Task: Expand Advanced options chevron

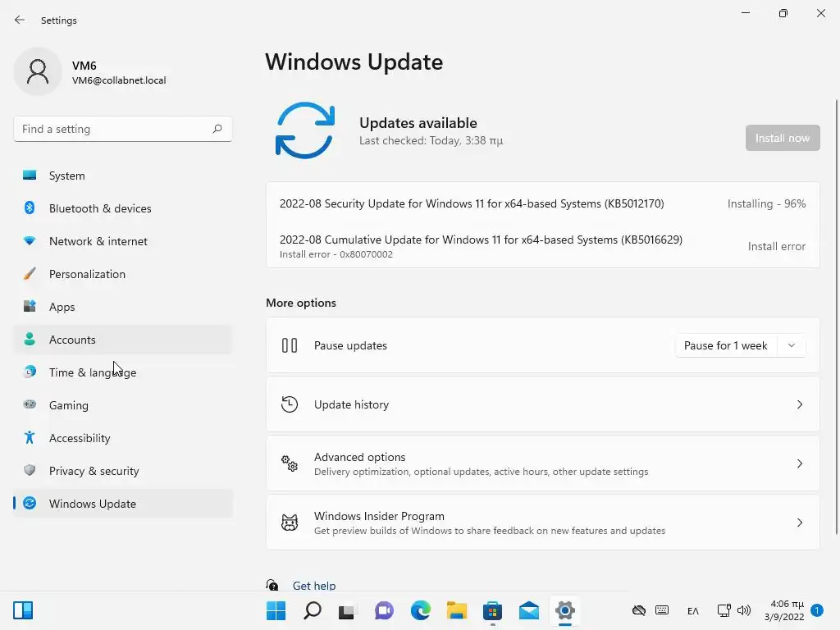Action: pyautogui.click(x=799, y=463)
